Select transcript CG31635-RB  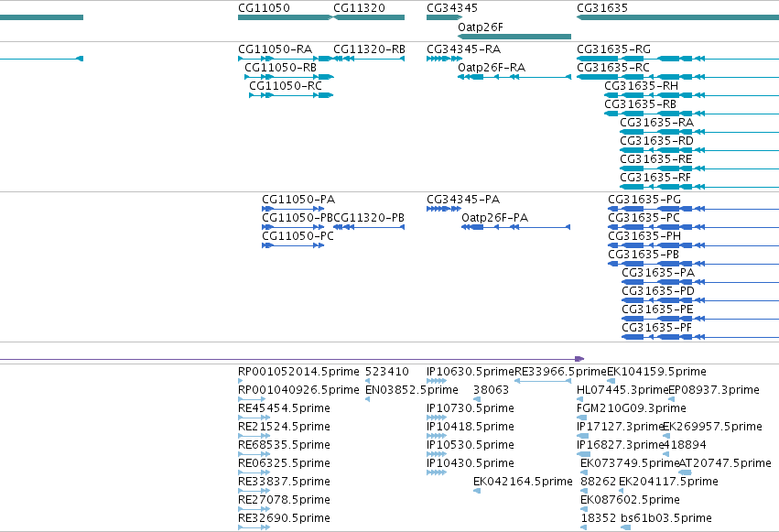click(x=691, y=114)
